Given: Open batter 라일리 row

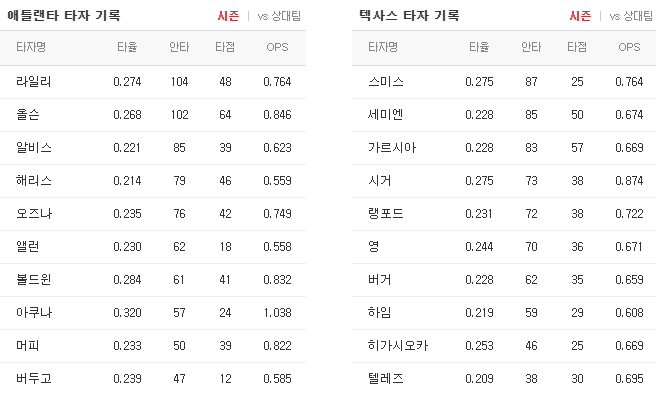Looking at the screenshot, I should 153,82.
